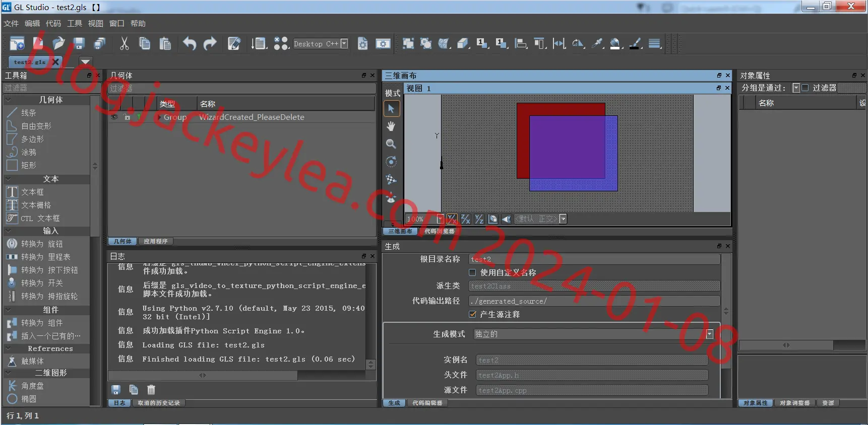The width and height of the screenshot is (868, 425).
Task: Switch to the 应用程序 tab
Action: (x=155, y=241)
